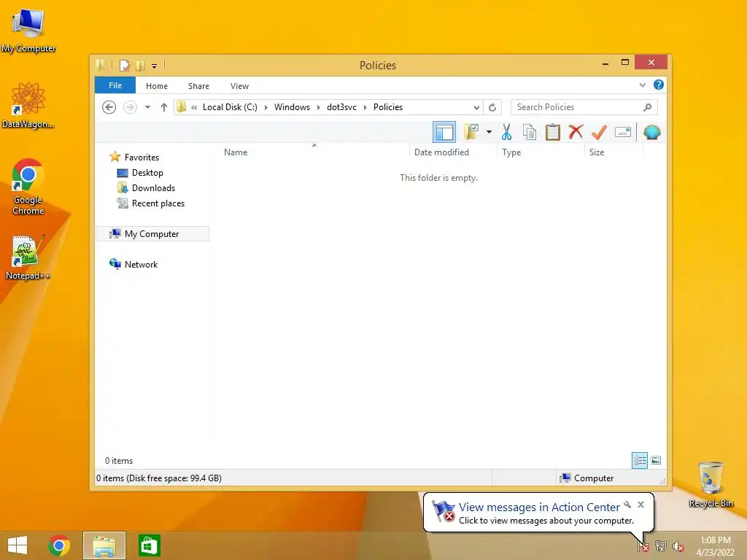Click View messages in Action Center
This screenshot has height=560, width=747.
539,507
